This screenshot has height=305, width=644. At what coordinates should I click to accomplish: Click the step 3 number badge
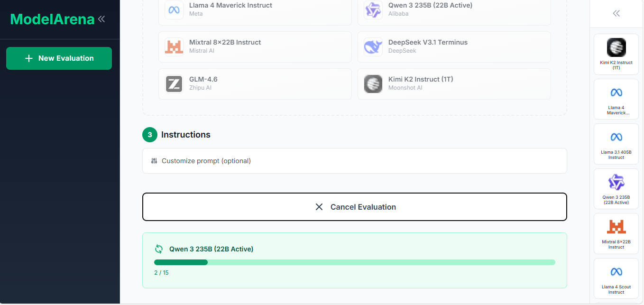pos(150,135)
